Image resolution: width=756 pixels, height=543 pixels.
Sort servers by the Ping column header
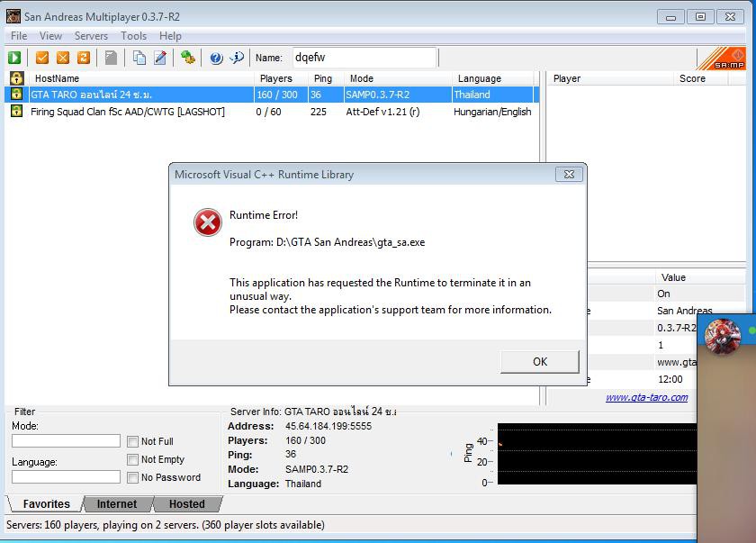click(326, 78)
